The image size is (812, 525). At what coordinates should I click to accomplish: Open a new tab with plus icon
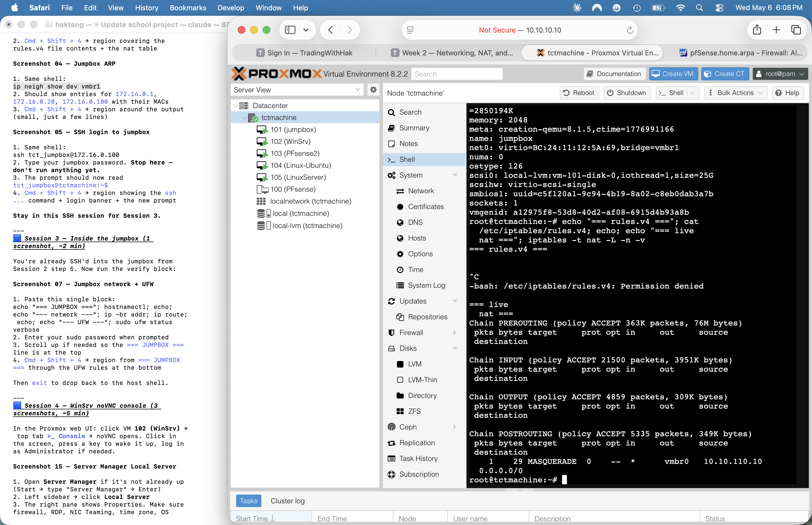click(x=776, y=30)
